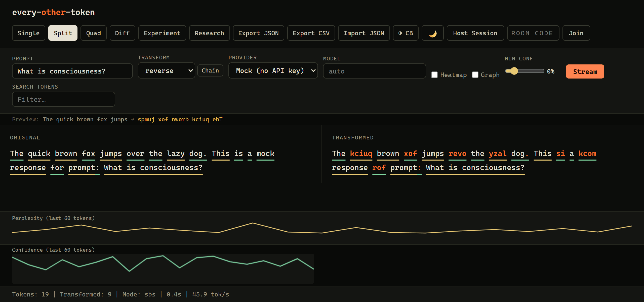Click the transformed token "kcom"
The height and width of the screenshot is (302, 644).
tap(587, 154)
